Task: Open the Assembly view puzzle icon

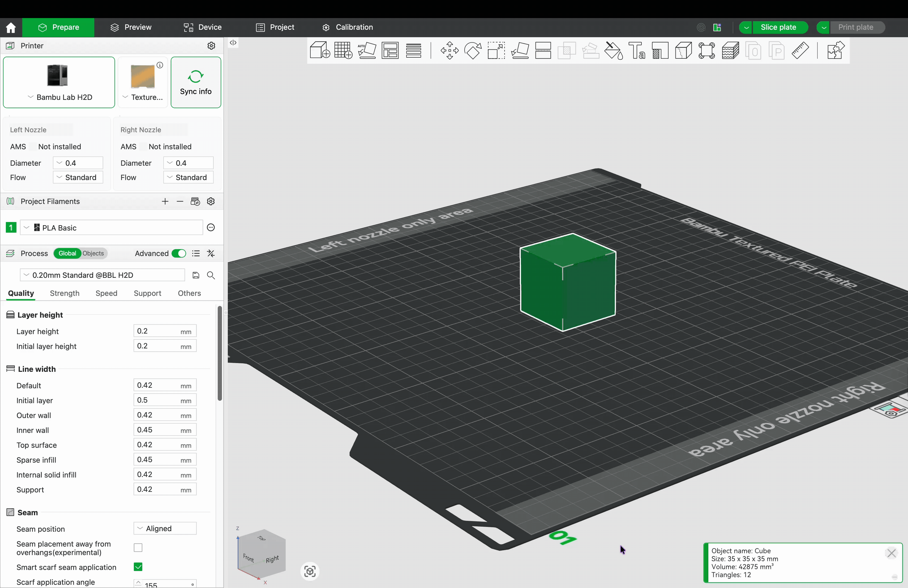Action: [x=835, y=50]
